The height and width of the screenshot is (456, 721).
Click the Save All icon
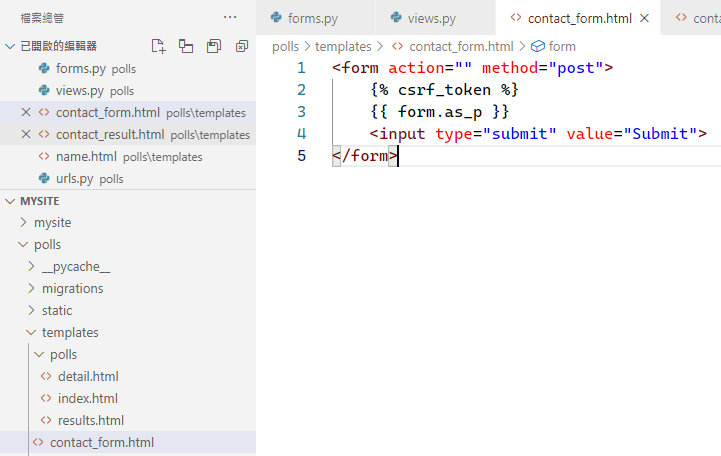pyautogui.click(x=214, y=46)
